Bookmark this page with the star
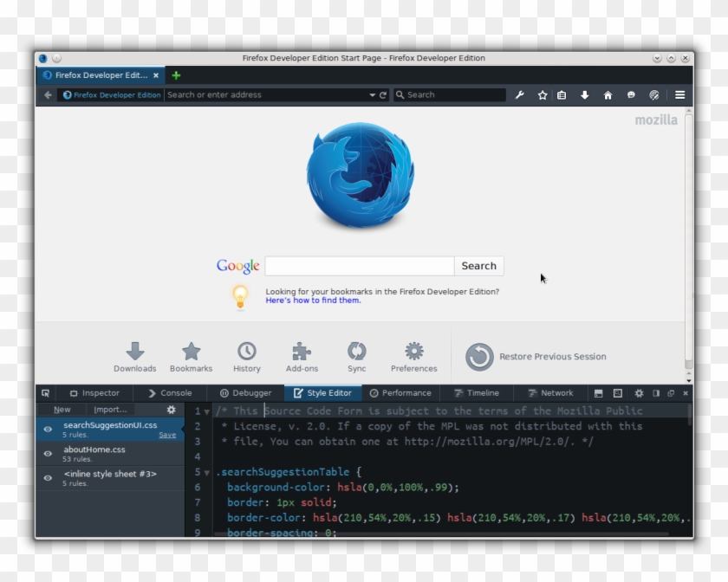This screenshot has width=728, height=582. pos(543,94)
